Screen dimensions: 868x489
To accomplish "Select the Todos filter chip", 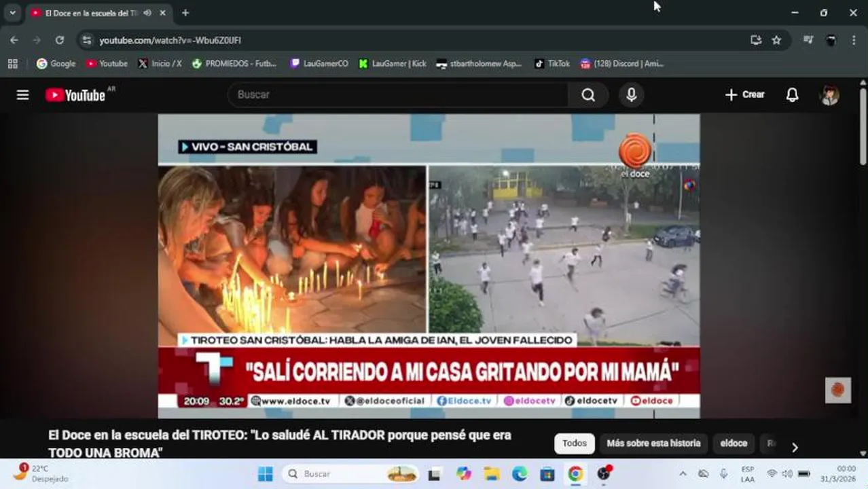I will (575, 443).
